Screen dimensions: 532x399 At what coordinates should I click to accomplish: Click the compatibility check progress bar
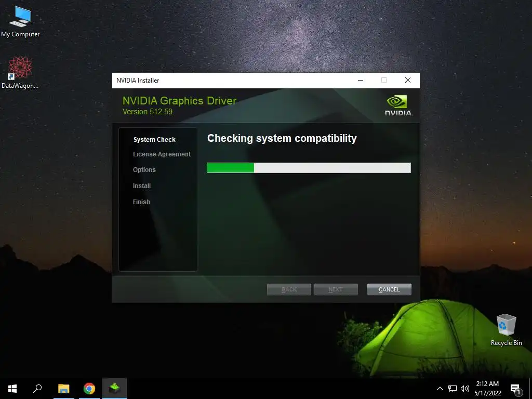pyautogui.click(x=309, y=168)
